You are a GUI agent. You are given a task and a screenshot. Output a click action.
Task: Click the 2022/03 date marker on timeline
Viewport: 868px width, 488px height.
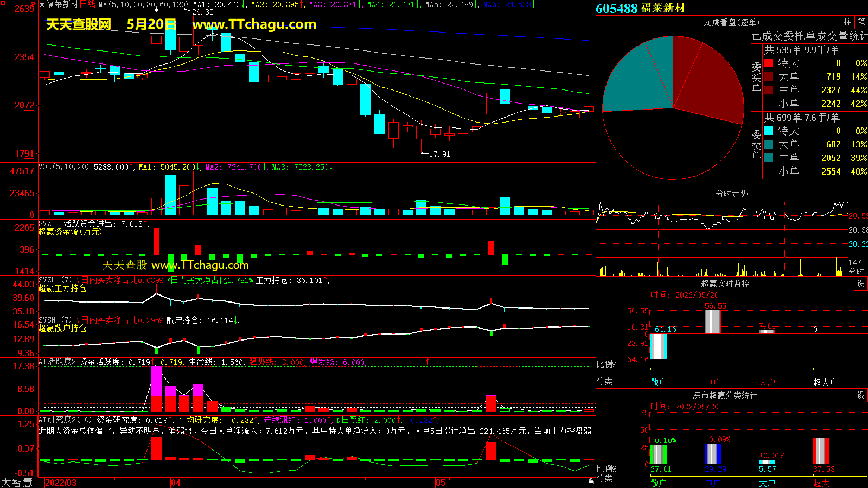pyautogui.click(x=60, y=483)
